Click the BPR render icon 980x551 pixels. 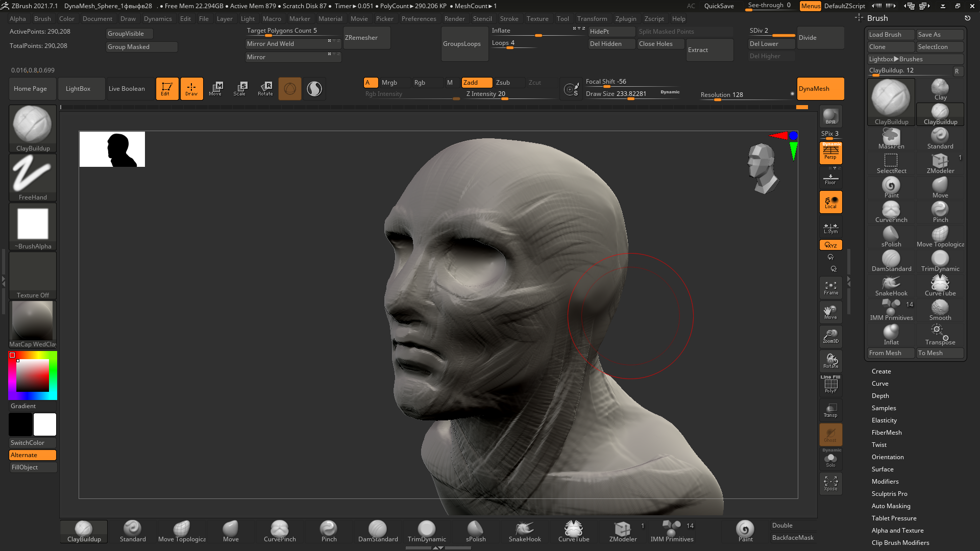pyautogui.click(x=830, y=117)
